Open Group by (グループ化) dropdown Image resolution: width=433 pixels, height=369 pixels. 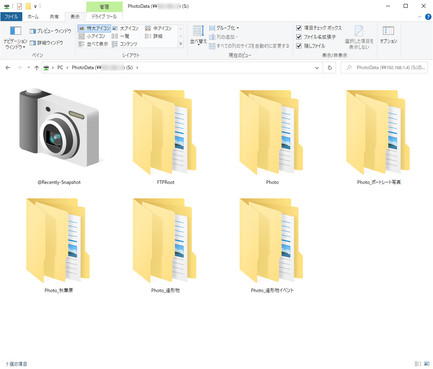224,28
